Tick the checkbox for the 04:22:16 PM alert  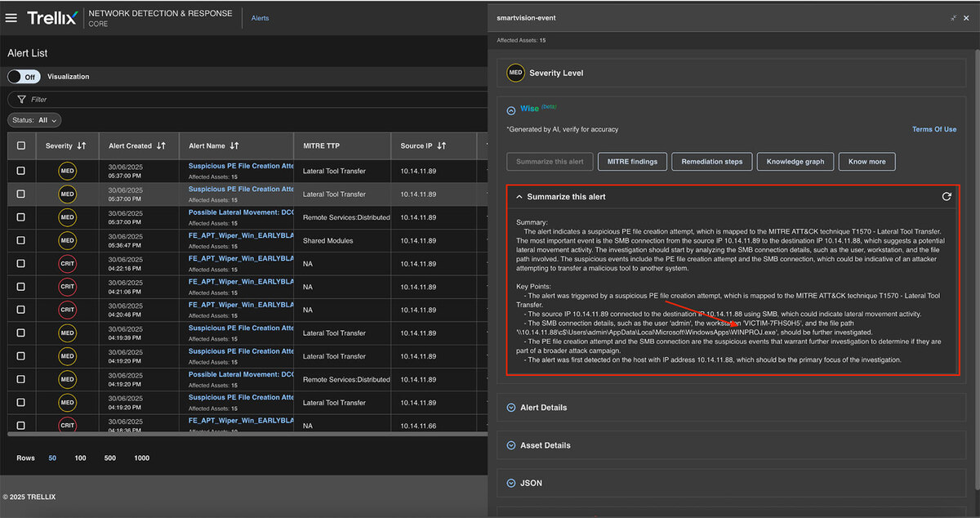[x=20, y=263]
